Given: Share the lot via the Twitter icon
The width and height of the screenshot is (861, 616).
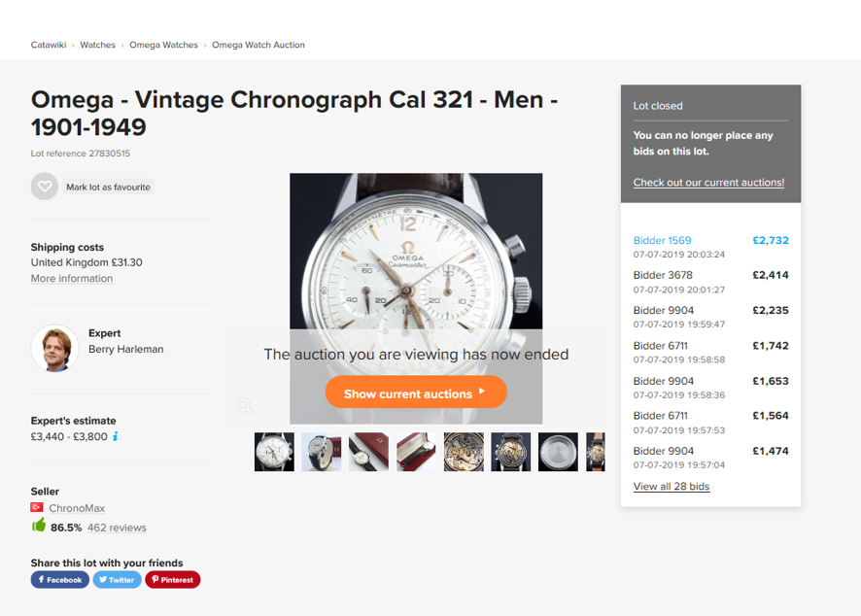Looking at the screenshot, I should pyautogui.click(x=117, y=579).
